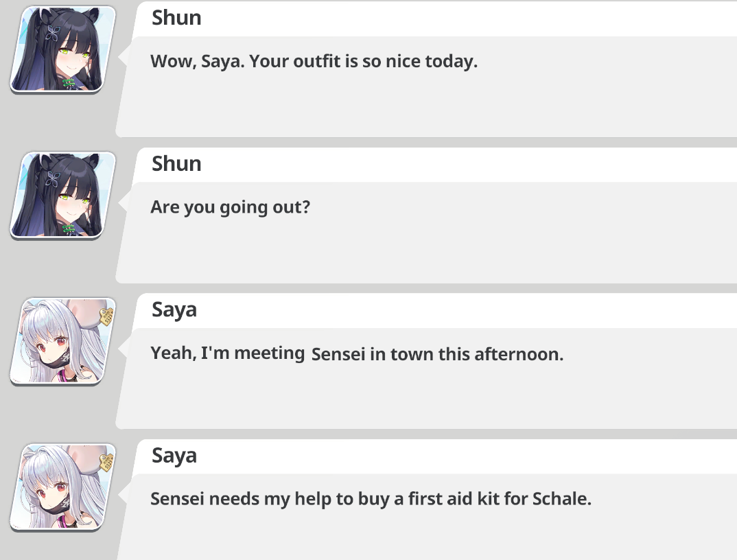This screenshot has width=737, height=560.
Task: Click the word "Schale" in the last message
Action: pyautogui.click(x=561, y=499)
